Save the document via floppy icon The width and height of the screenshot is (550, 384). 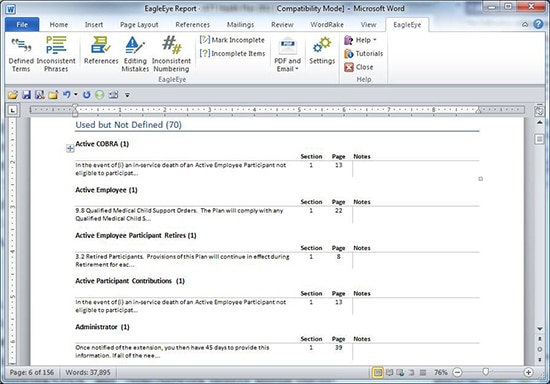pyautogui.click(x=26, y=95)
